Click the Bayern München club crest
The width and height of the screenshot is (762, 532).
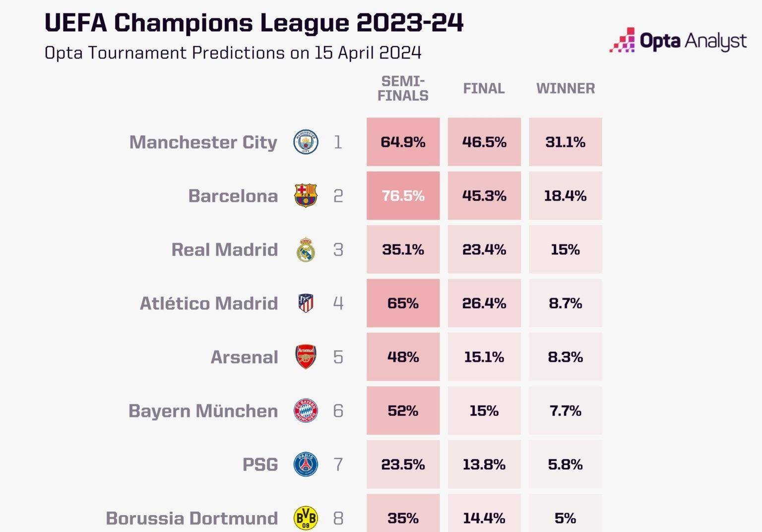(x=306, y=411)
